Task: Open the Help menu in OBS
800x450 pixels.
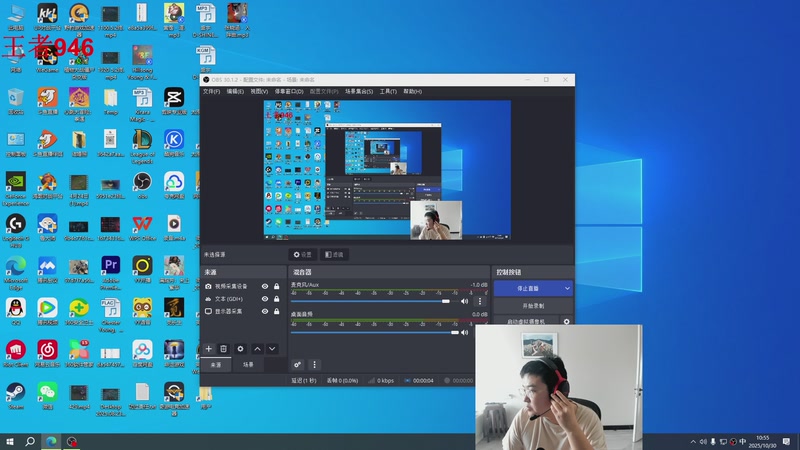Action: [412, 91]
